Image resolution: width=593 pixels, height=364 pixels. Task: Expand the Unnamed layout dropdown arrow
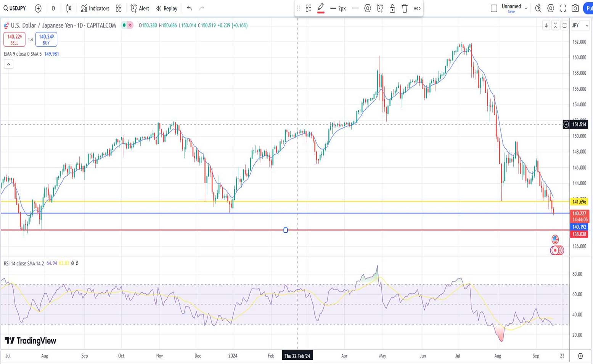(x=526, y=8)
